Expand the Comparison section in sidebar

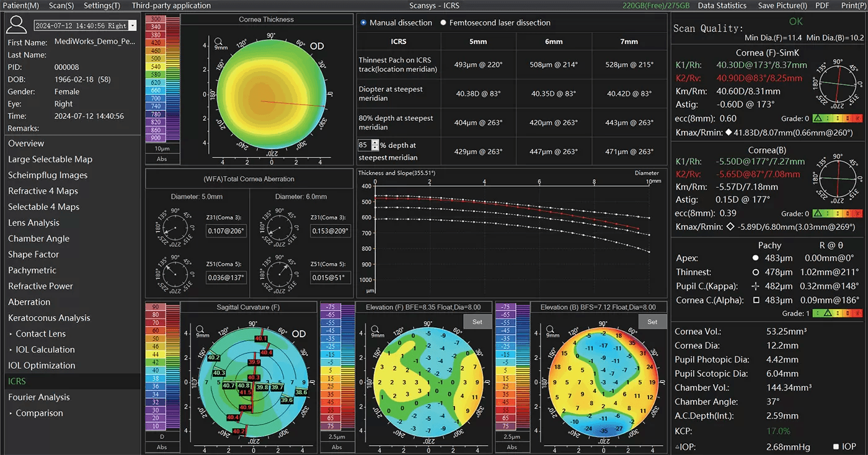[x=11, y=413]
